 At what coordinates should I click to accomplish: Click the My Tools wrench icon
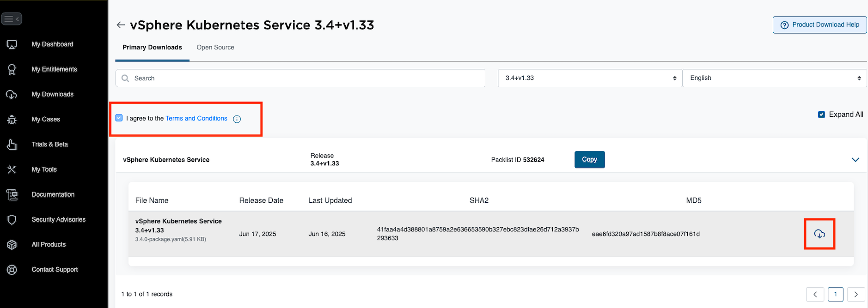pos(12,169)
